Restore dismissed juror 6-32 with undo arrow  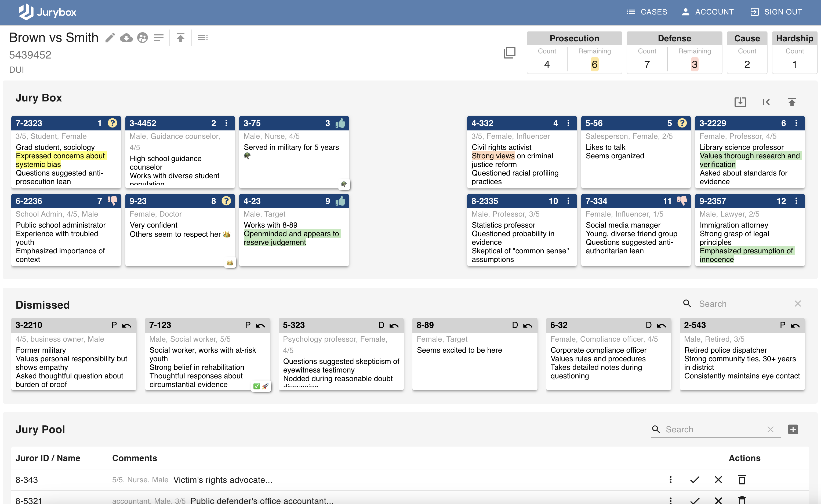[x=662, y=325]
